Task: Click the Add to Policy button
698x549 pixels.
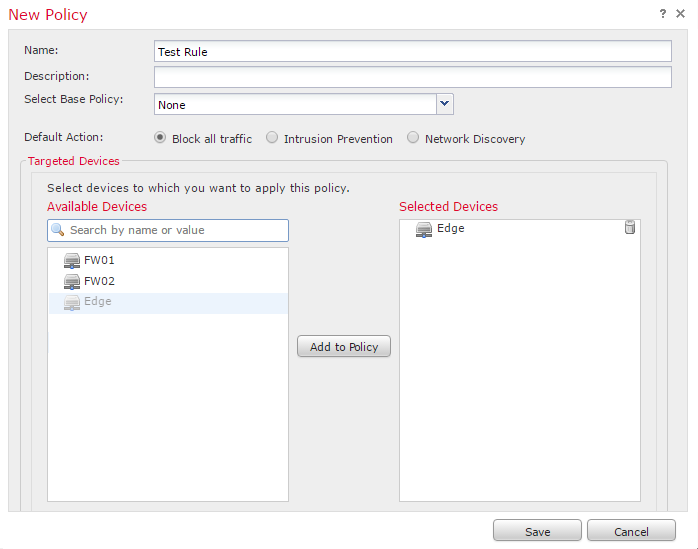Action: pos(344,346)
